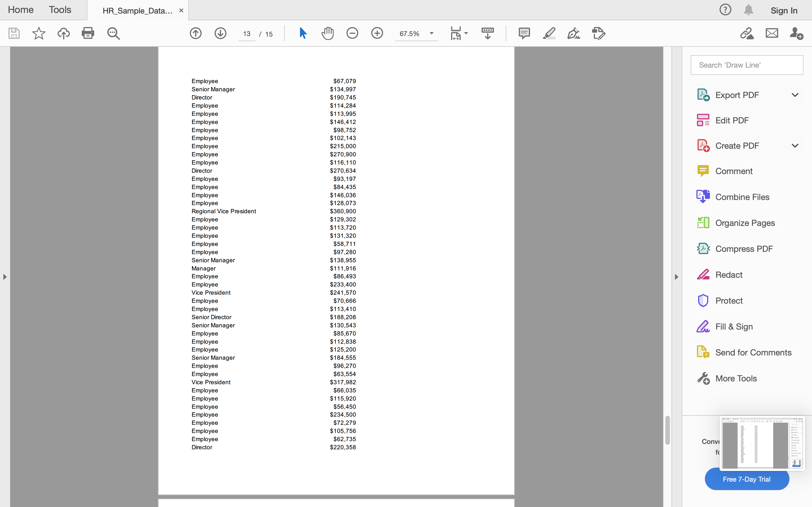Open the search magnifier tool

click(x=113, y=33)
